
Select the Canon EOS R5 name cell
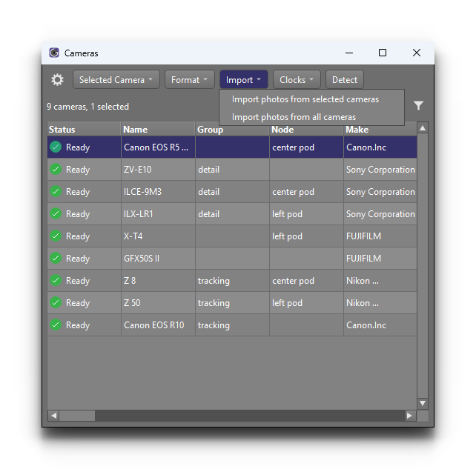pyautogui.click(x=158, y=147)
